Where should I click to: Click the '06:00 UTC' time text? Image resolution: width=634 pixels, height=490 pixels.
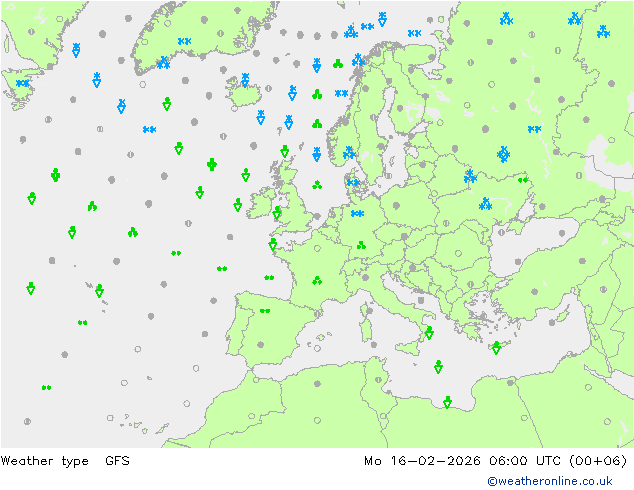[x=524, y=460]
